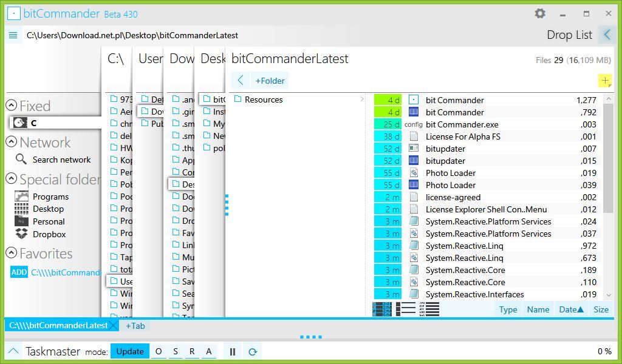Open the Desktop breadcrumb column header
This screenshot has width=622, height=364.
[213, 59]
